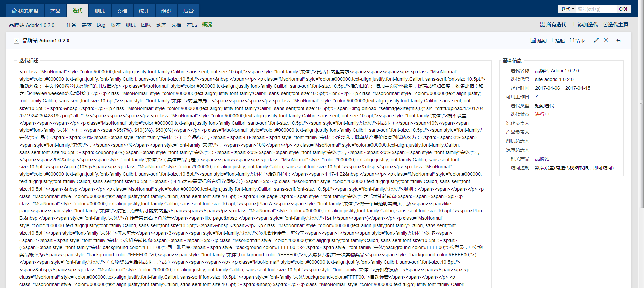Click 添加迭代 to add iteration
Image resolution: width=644 pixels, height=288 pixels.
click(x=585, y=24)
